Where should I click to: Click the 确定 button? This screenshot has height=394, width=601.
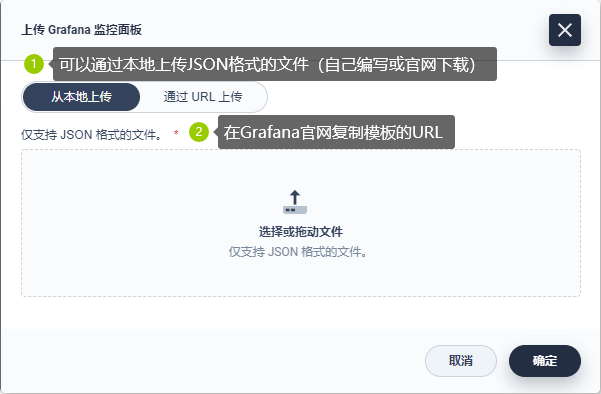pos(545,361)
